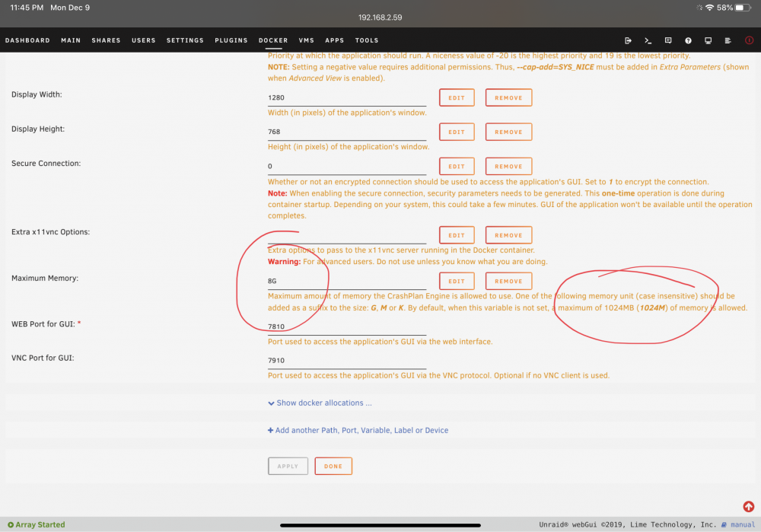Edit the Extra x11vnc Options setting
Screen dimensions: 761x532
457,235
